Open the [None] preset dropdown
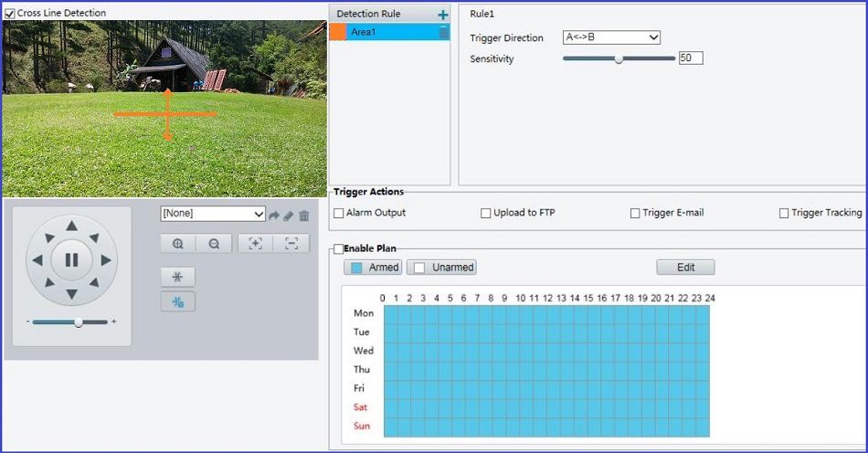The image size is (868, 453). pos(213,214)
